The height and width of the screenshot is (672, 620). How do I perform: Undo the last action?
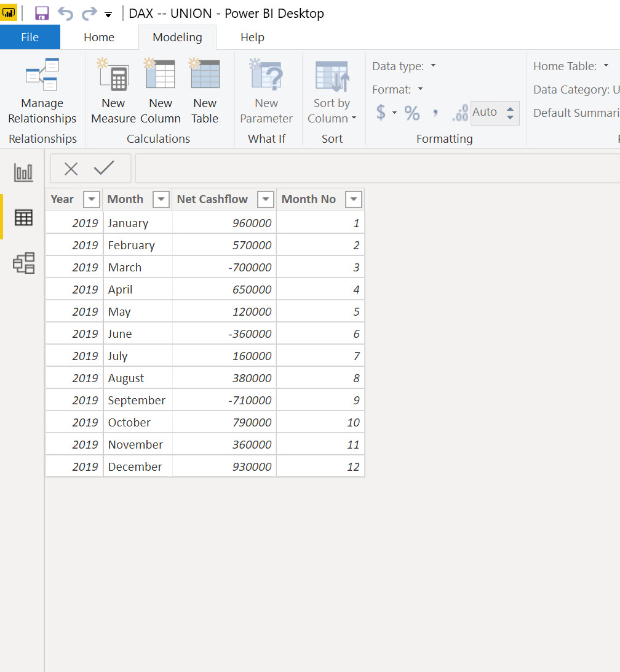(x=65, y=13)
